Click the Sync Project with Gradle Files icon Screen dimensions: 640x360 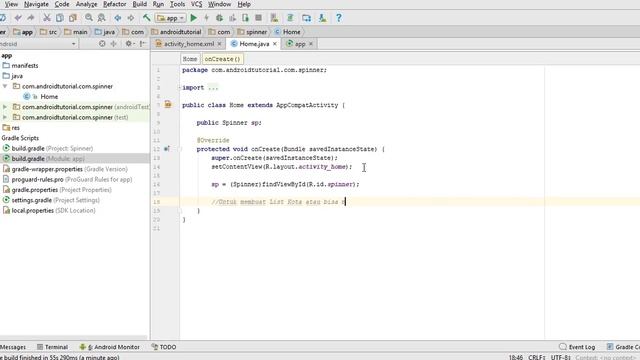coord(290,18)
